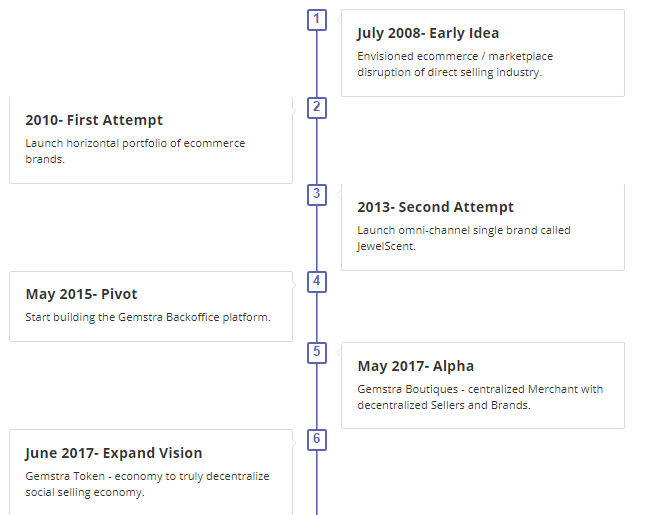Click the Gemstra Token description text

click(x=147, y=484)
